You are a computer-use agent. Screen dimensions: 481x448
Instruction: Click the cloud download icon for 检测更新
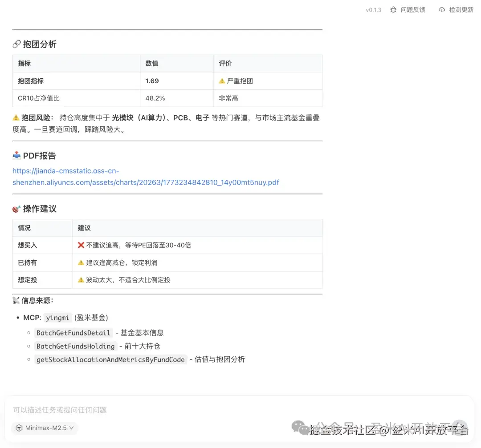[441, 9]
